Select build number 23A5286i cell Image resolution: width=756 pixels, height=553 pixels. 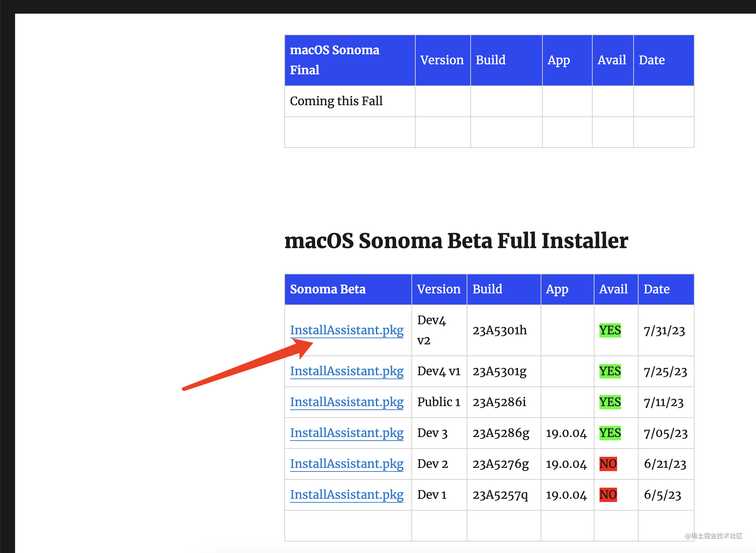point(499,402)
